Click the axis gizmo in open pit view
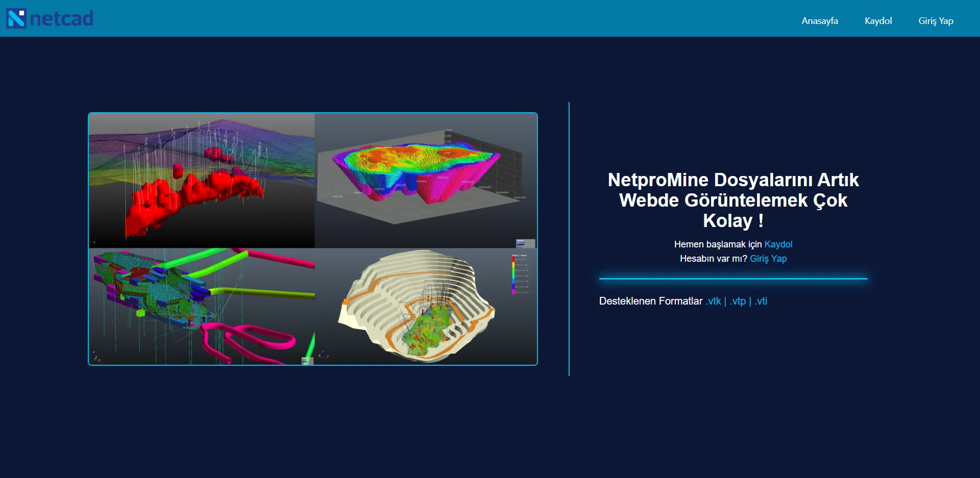Viewport: 980px width, 478px height. click(324, 355)
